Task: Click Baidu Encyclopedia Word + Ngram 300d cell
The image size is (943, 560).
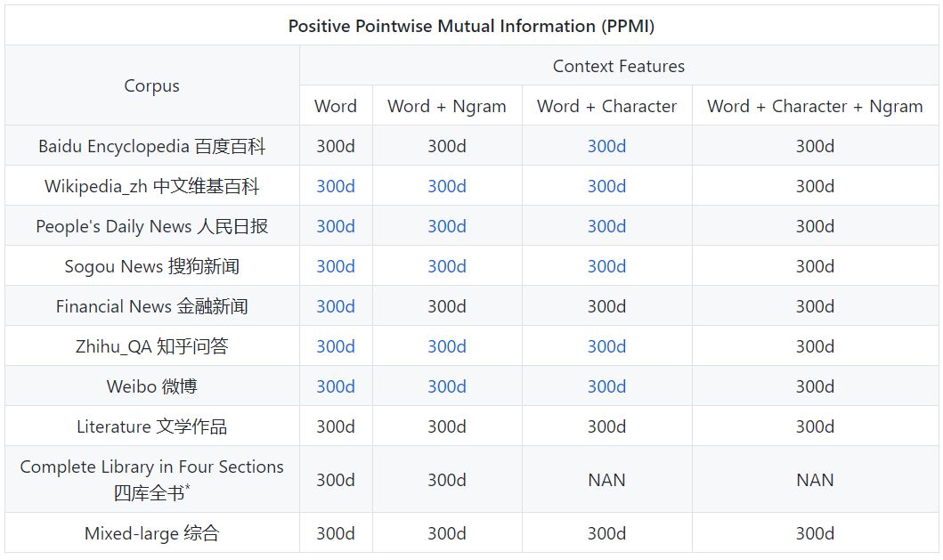Action: (x=447, y=146)
